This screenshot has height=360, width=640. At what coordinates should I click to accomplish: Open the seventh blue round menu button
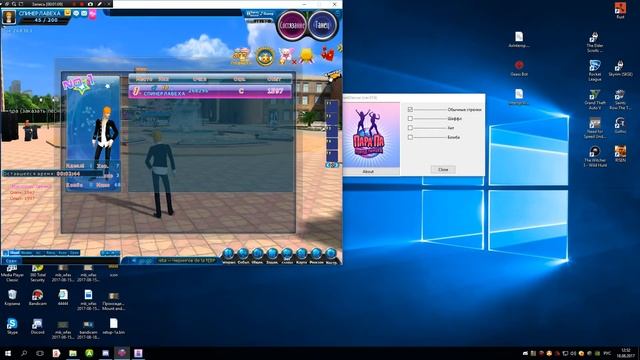coord(316,254)
